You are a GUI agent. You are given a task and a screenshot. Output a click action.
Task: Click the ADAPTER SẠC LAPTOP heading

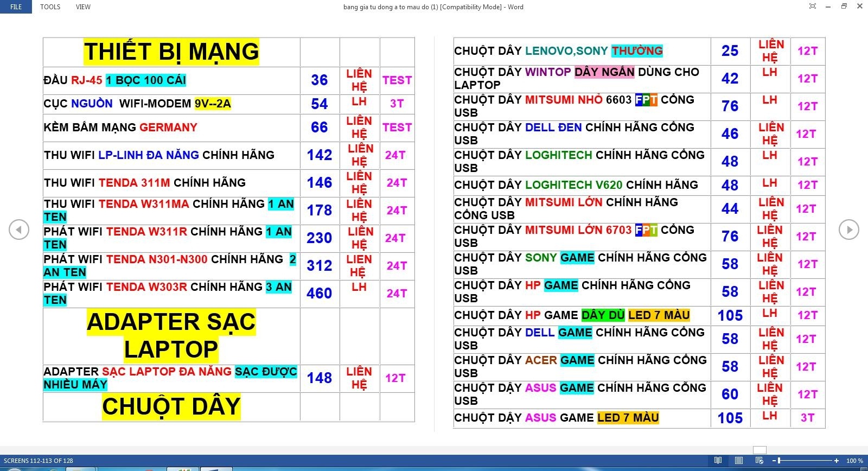171,336
